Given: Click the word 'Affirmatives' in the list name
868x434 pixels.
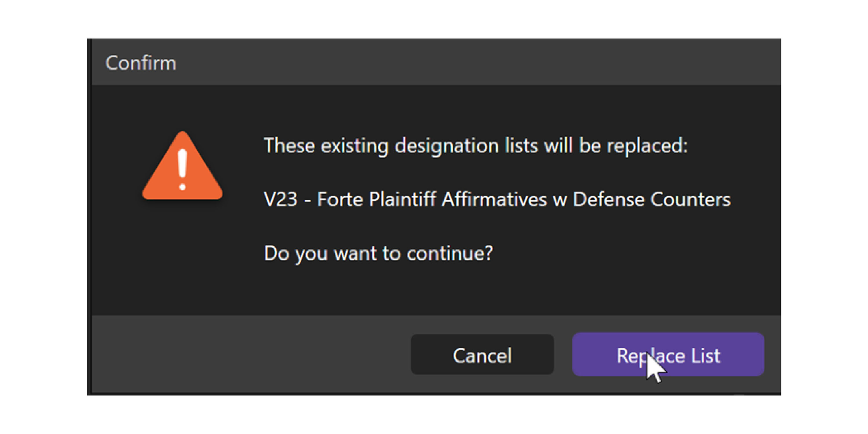Looking at the screenshot, I should click(494, 199).
